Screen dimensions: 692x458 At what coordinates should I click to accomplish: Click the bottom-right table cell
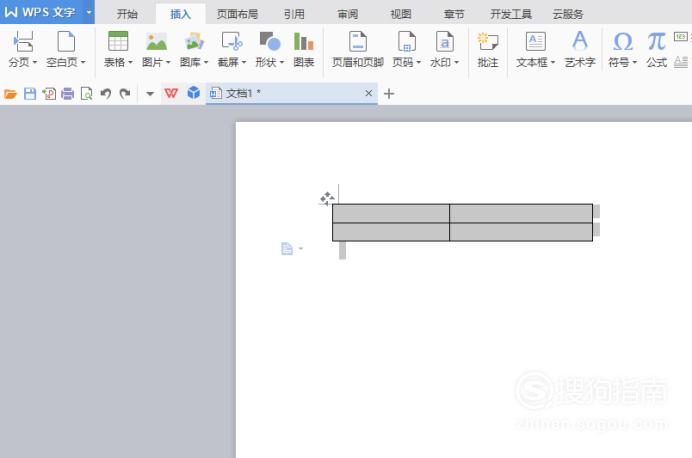521,232
